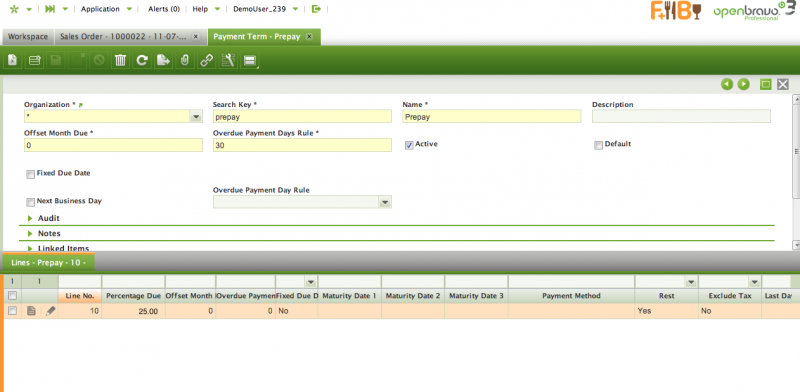Open the Organization dropdown
The image size is (800, 392).
click(x=196, y=117)
